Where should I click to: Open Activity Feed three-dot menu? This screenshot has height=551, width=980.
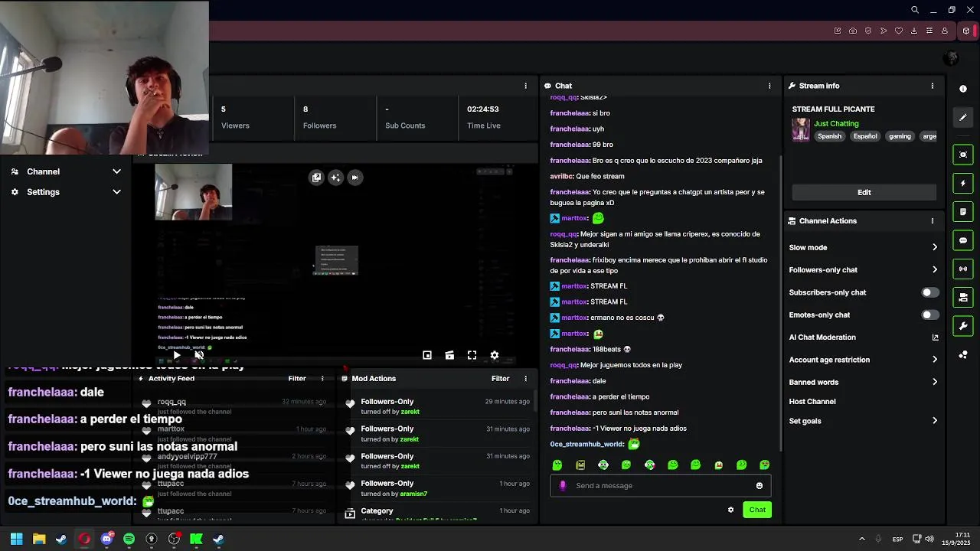(x=322, y=378)
